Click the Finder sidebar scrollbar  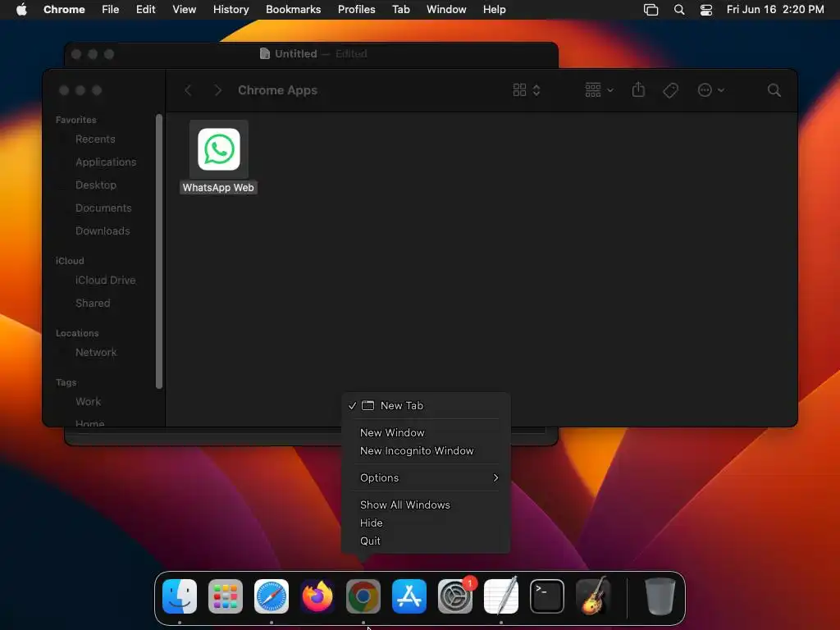(158, 251)
